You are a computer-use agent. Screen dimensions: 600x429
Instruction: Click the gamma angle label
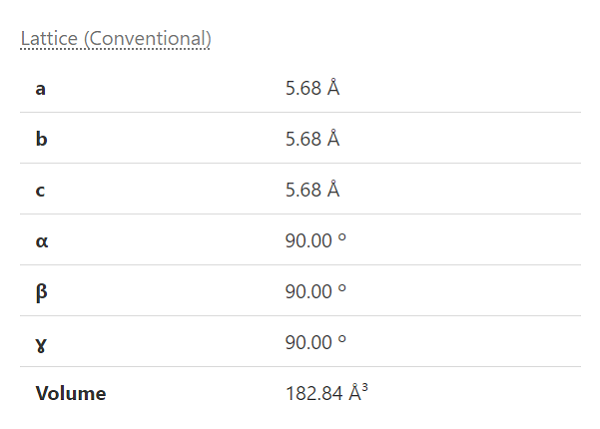click(x=41, y=343)
